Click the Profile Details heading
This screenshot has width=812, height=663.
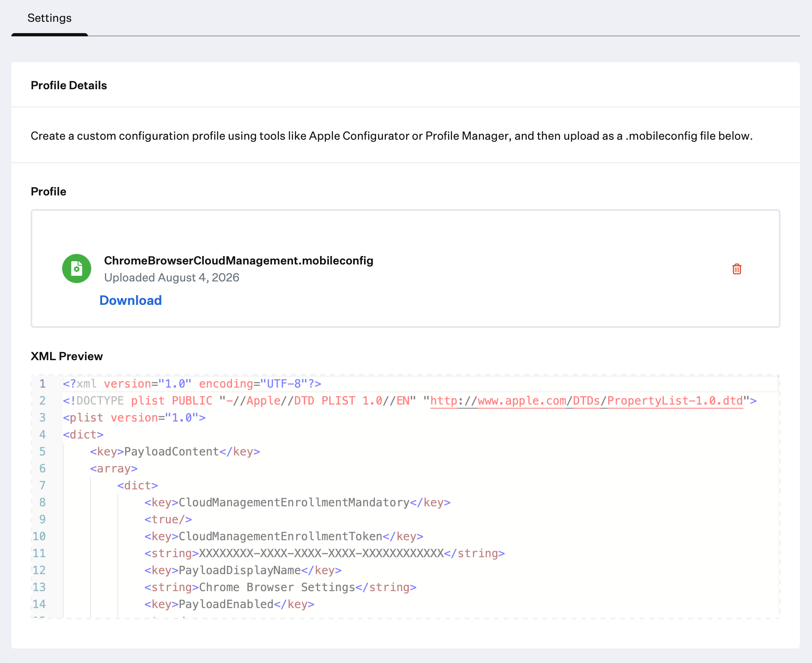(69, 86)
